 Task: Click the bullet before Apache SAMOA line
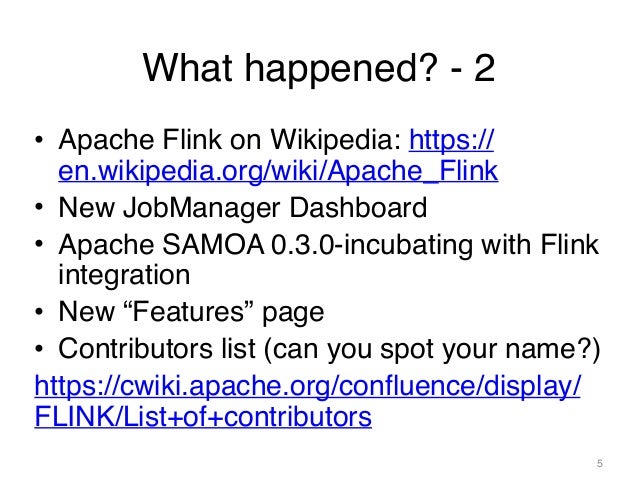click(39, 244)
